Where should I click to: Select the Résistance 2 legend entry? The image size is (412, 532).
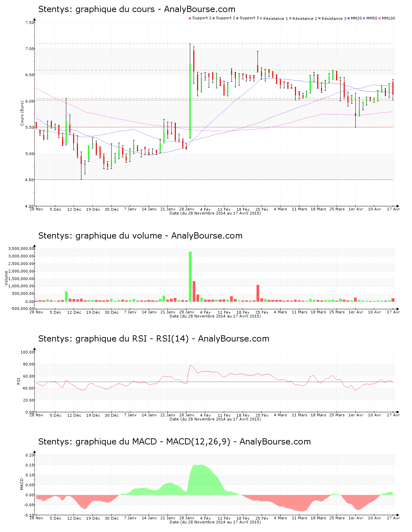(x=303, y=18)
